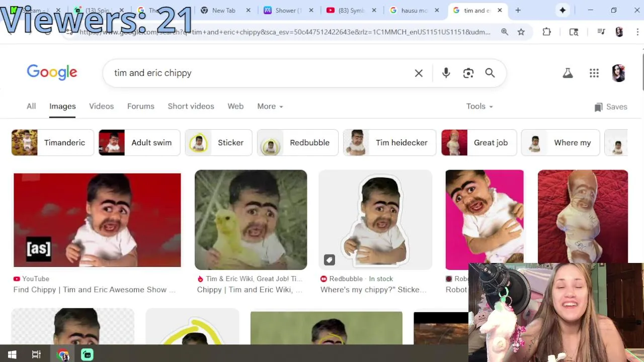Switch to the Videos tab
Viewport: 644px width, 362px height.
pyautogui.click(x=101, y=106)
